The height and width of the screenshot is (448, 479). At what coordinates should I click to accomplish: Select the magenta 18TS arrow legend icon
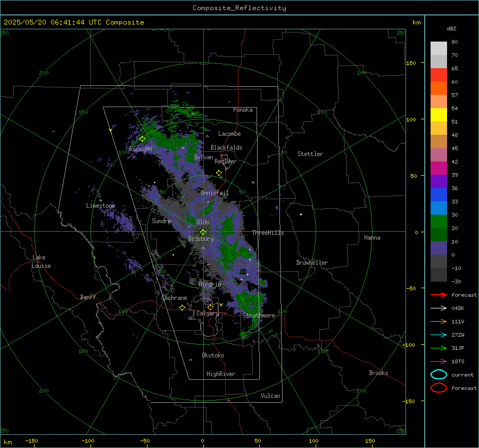click(439, 362)
